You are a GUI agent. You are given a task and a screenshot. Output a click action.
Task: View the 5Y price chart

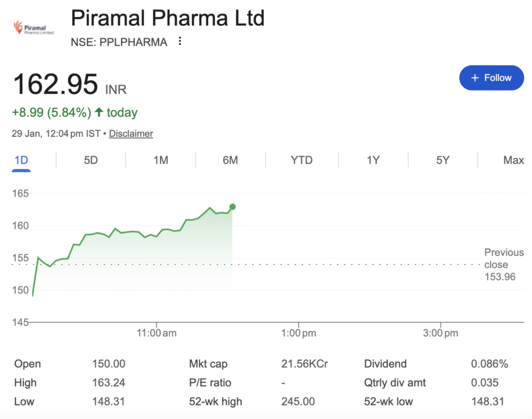(443, 160)
